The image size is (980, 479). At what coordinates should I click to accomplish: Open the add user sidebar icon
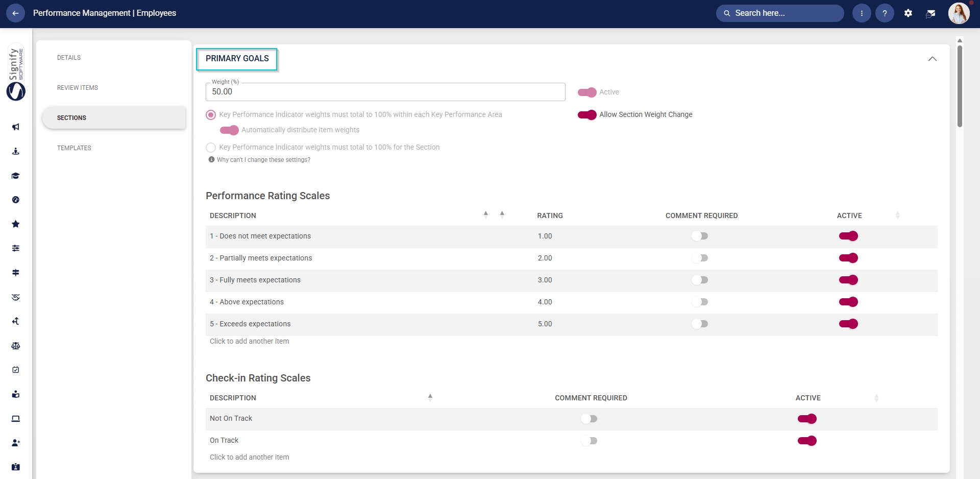click(x=16, y=443)
